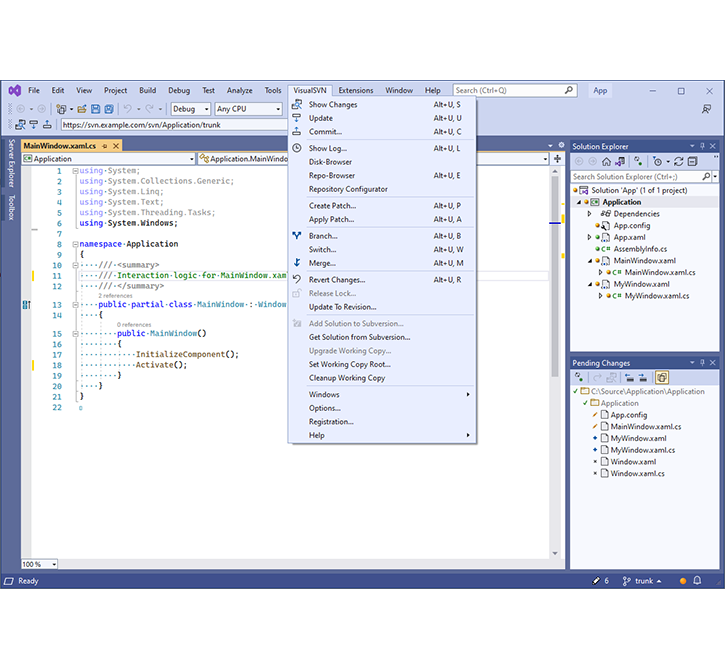The height and width of the screenshot is (670, 725).
Task: Open the Application project dropdown in editor
Action: tap(109, 159)
